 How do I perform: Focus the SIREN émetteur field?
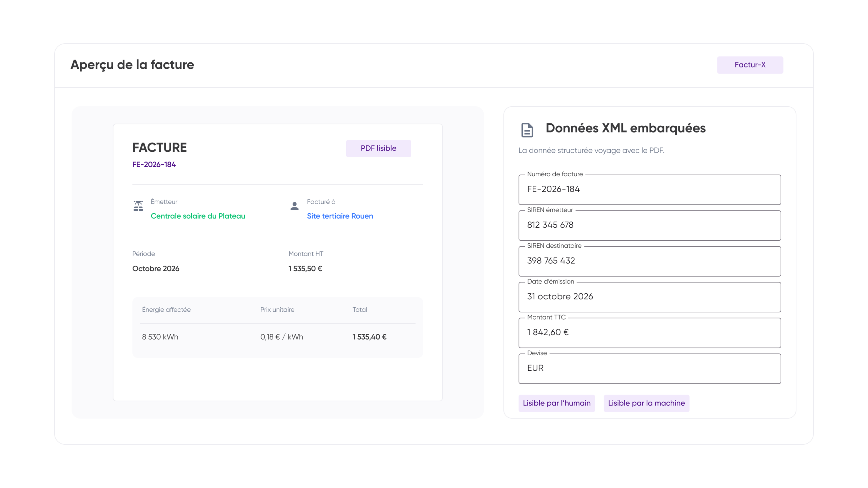click(x=649, y=225)
